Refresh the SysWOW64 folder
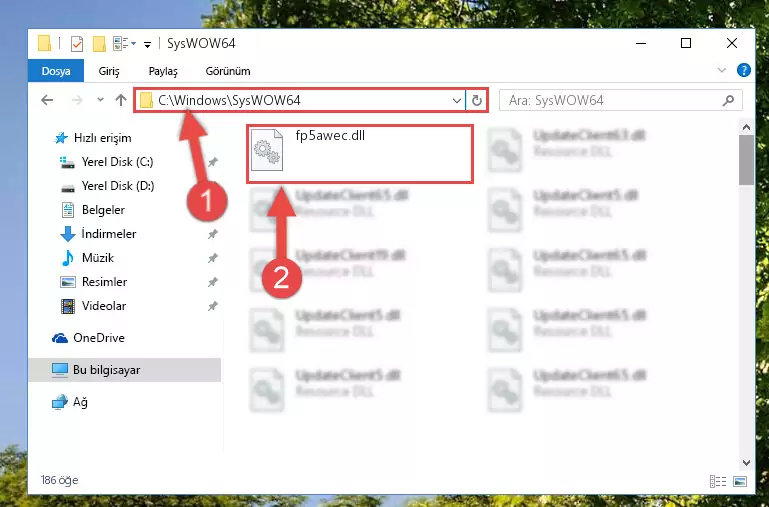Viewport: 769px width, 507px height. click(x=476, y=101)
